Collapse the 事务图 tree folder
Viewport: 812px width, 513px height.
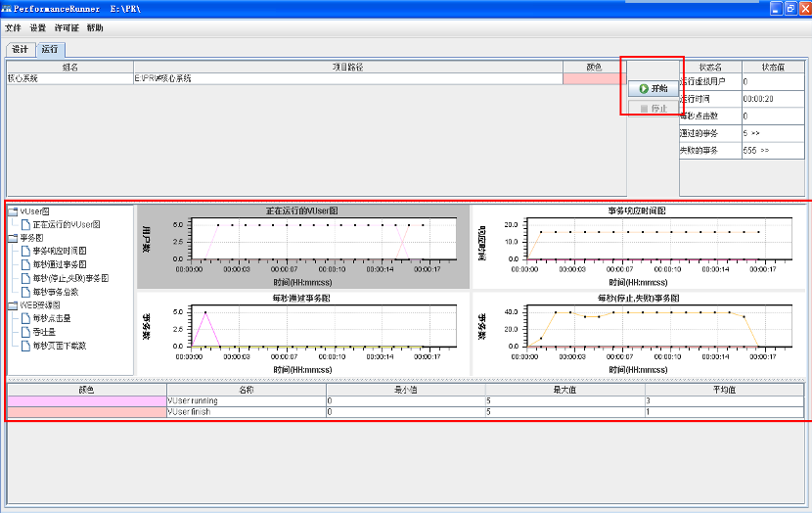[12, 238]
